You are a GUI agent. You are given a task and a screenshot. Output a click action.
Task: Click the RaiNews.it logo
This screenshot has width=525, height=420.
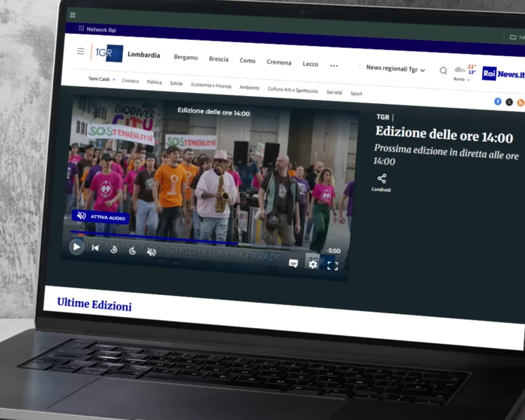(x=503, y=73)
